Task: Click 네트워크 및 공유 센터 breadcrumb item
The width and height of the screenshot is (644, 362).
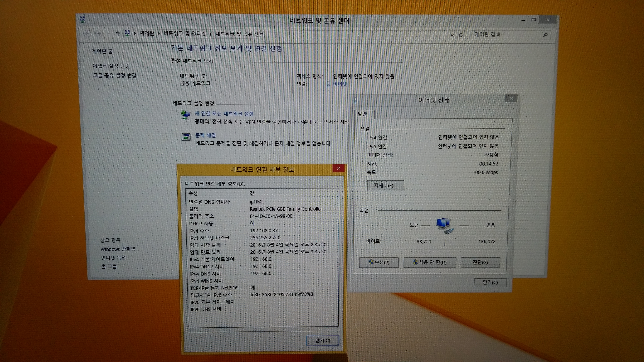Action: [x=239, y=34]
